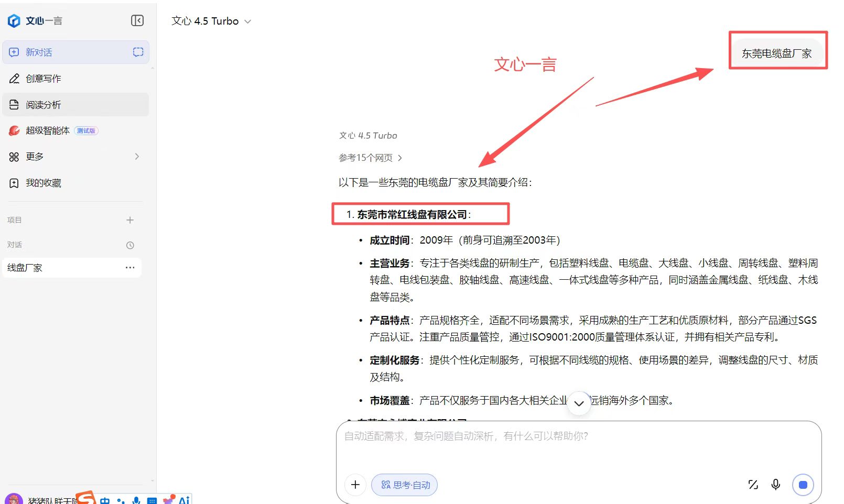844x504 pixels.
Task: Start a 新对话 new chat
Action: (x=76, y=52)
